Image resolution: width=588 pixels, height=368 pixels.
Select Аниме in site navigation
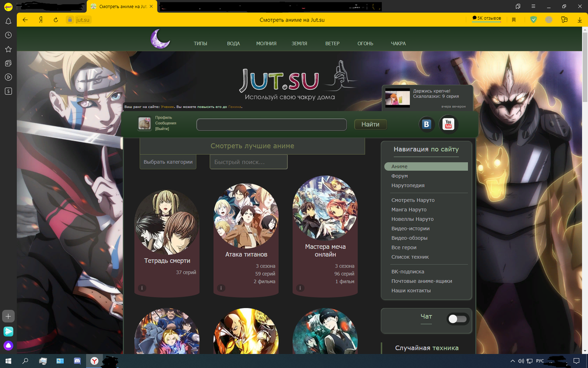click(x=426, y=167)
